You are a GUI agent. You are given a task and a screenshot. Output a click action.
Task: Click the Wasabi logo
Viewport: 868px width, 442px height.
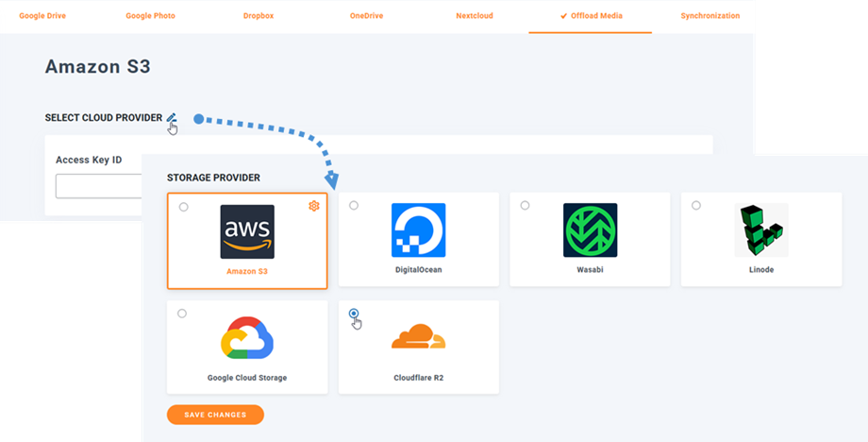(x=590, y=229)
